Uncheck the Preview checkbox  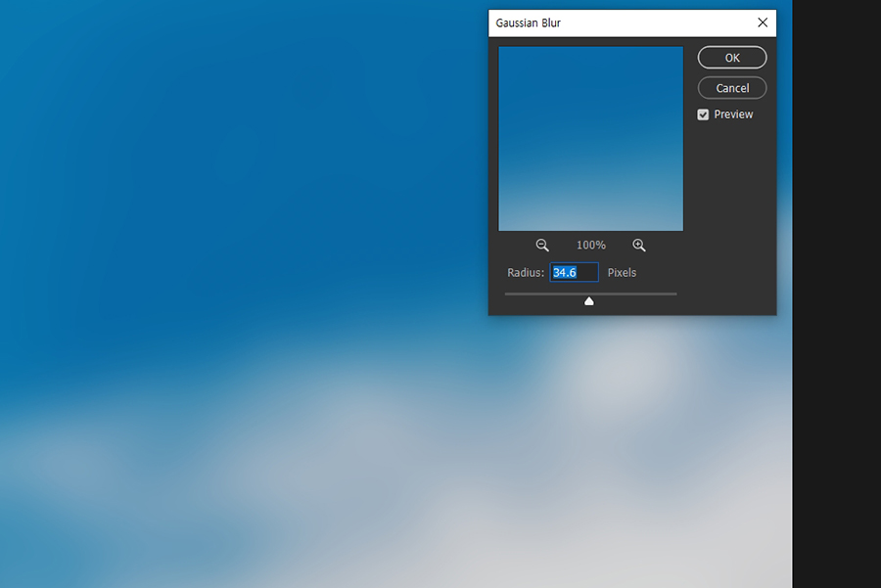pos(703,114)
